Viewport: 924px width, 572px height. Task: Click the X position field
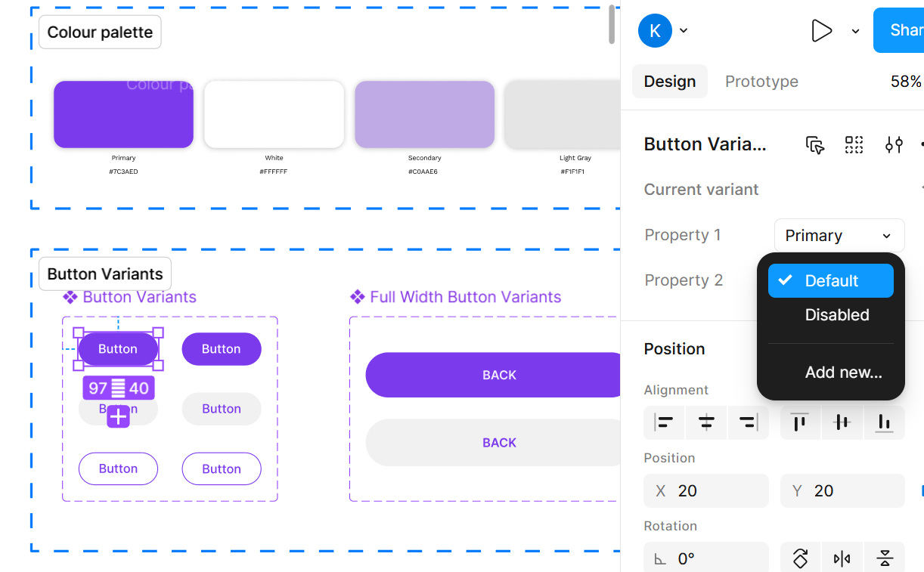[x=706, y=491]
